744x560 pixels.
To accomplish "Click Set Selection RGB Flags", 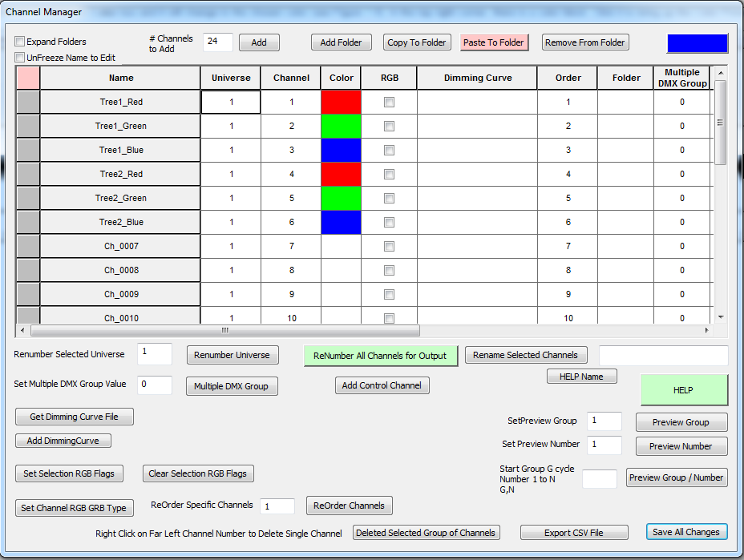I will pyautogui.click(x=69, y=473).
